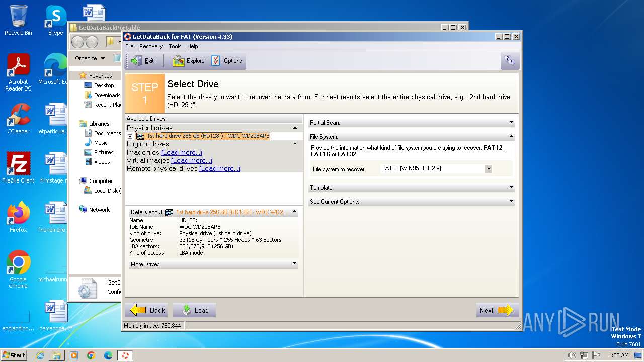Image resolution: width=644 pixels, height=362 pixels.
Task: Open namedone Word document icon
Action: pos(55,316)
